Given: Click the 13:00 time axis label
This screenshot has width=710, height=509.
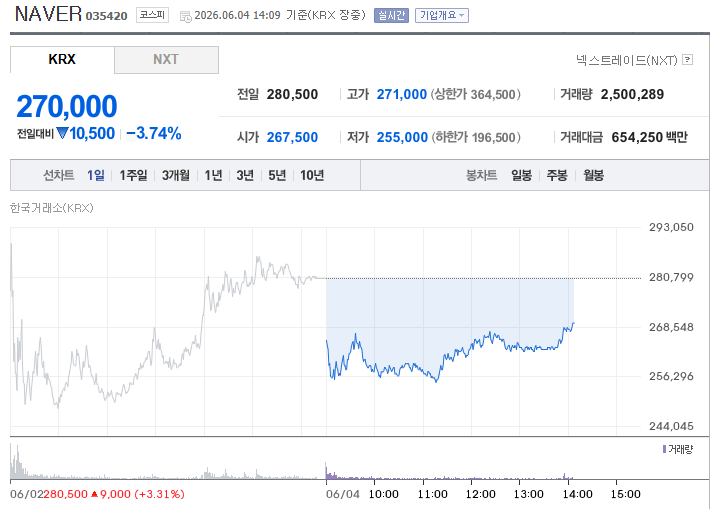Looking at the screenshot, I should (528, 494).
